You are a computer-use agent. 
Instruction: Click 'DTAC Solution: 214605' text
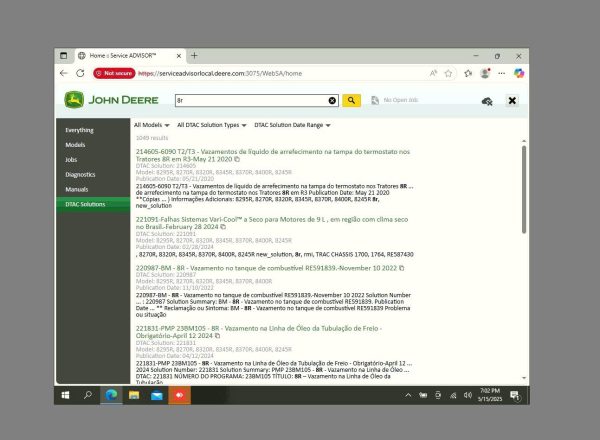166,166
